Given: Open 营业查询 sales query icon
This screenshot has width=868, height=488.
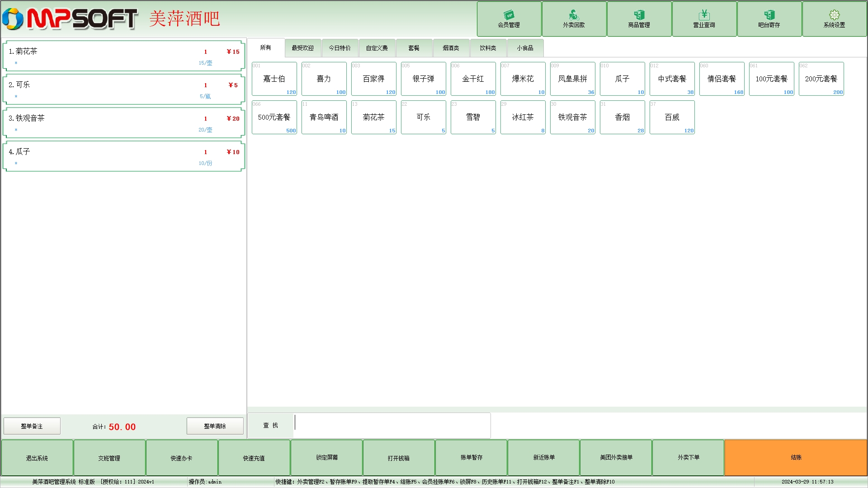Looking at the screenshot, I should (x=704, y=15).
